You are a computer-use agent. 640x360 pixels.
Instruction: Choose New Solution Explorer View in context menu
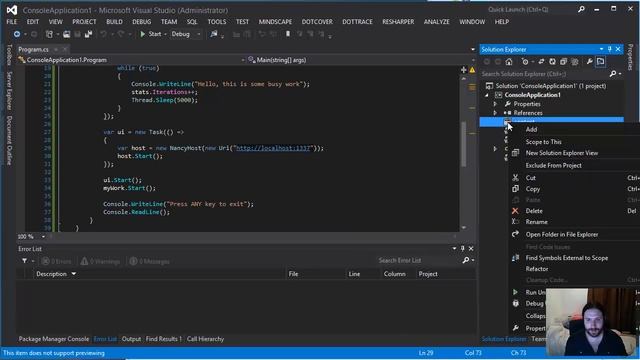coord(562,153)
